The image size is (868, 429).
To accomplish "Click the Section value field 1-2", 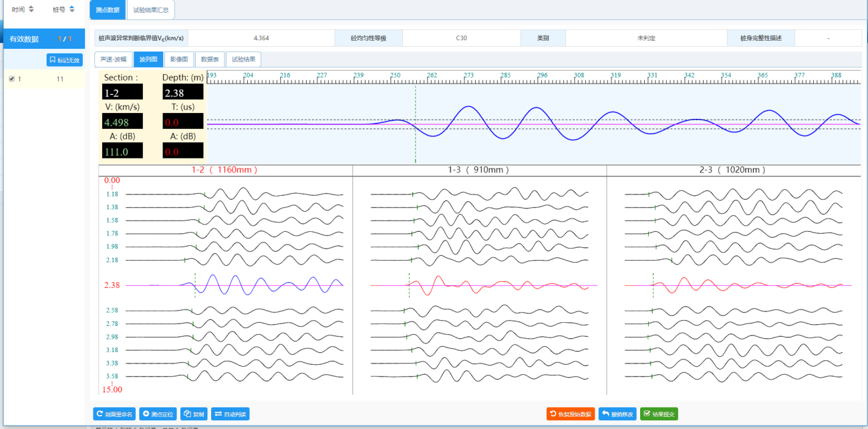I will coord(122,92).
